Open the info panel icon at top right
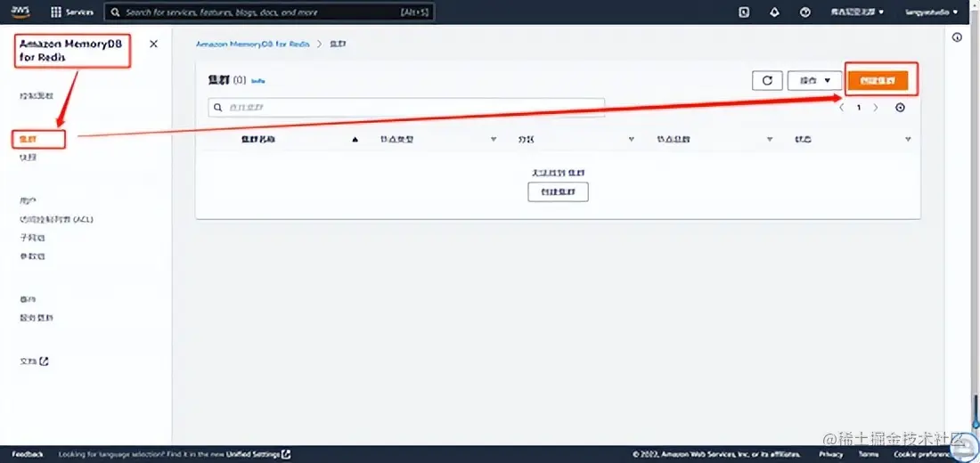Viewport: 980px width, 463px height. pyautogui.click(x=957, y=37)
